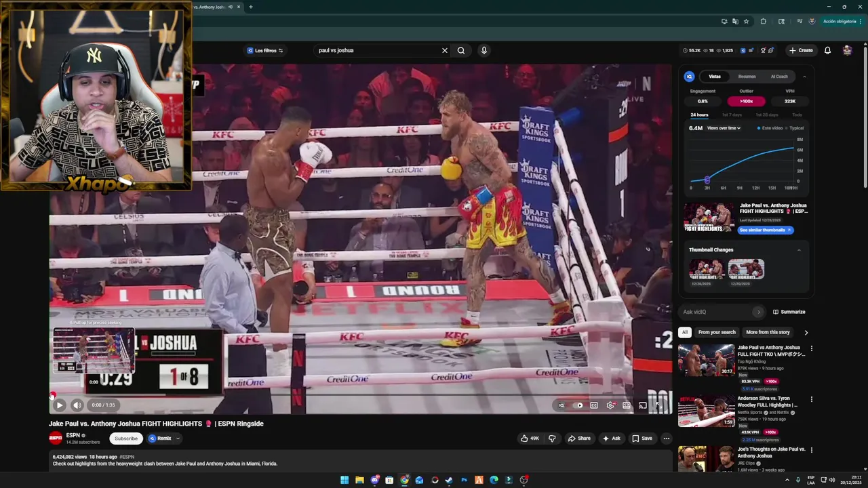Cast video to TV icon

click(643, 405)
